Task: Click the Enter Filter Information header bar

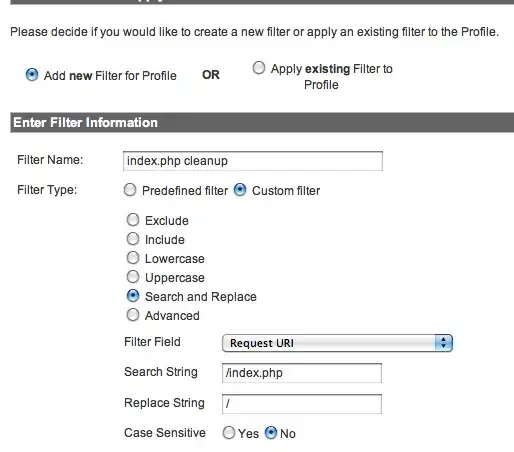Action: (262, 122)
